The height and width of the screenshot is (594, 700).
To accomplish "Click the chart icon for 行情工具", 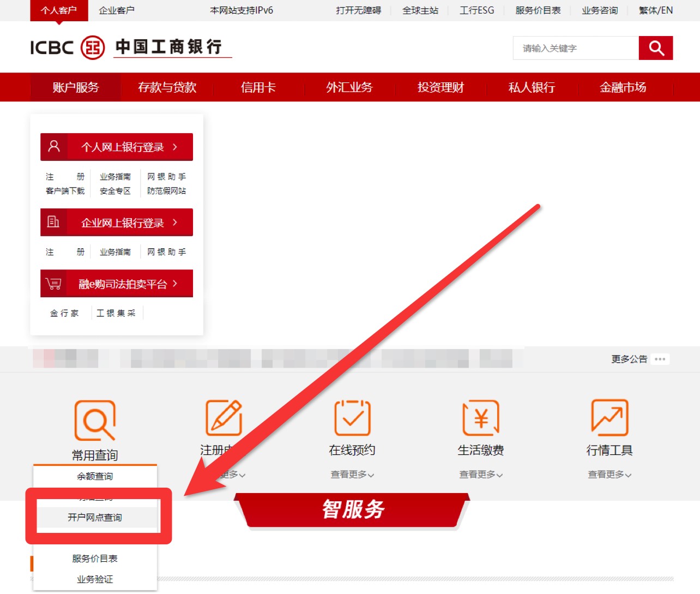I will click(x=609, y=417).
